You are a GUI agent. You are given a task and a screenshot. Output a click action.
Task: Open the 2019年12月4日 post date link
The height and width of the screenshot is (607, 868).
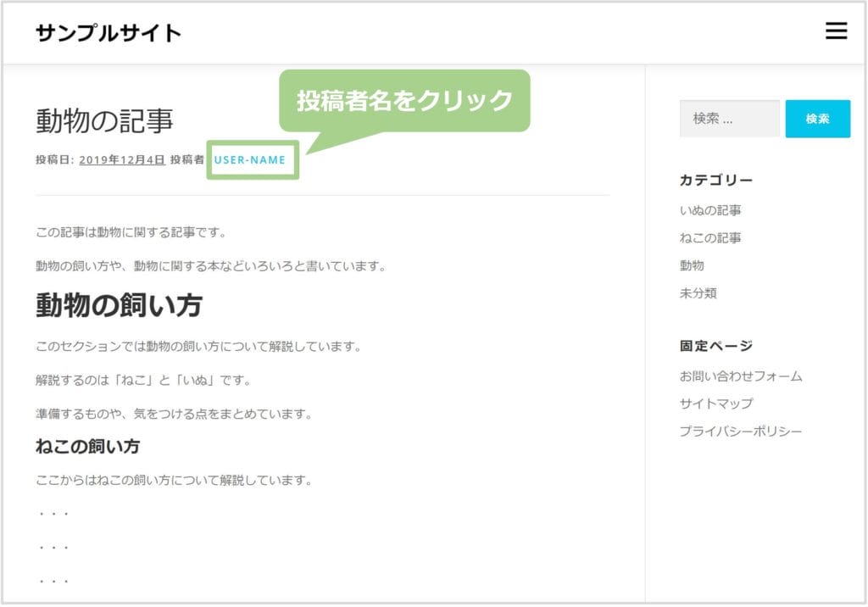click(x=122, y=159)
